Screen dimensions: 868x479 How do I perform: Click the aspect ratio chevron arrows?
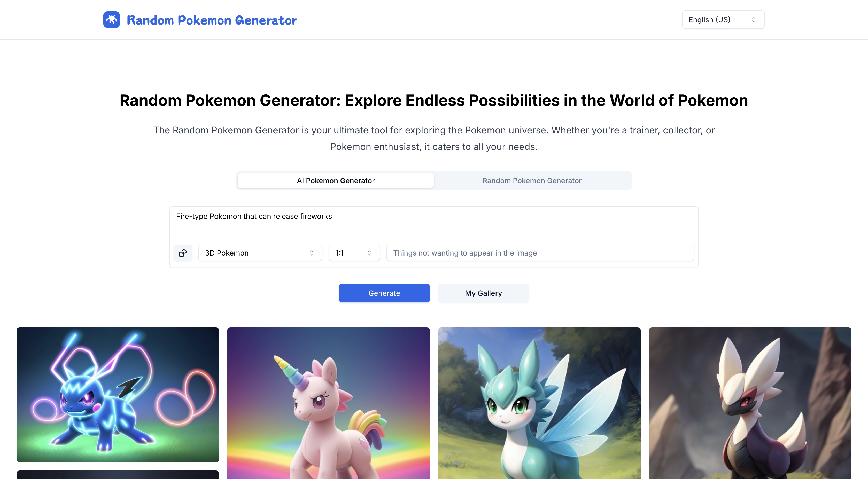pyautogui.click(x=369, y=253)
